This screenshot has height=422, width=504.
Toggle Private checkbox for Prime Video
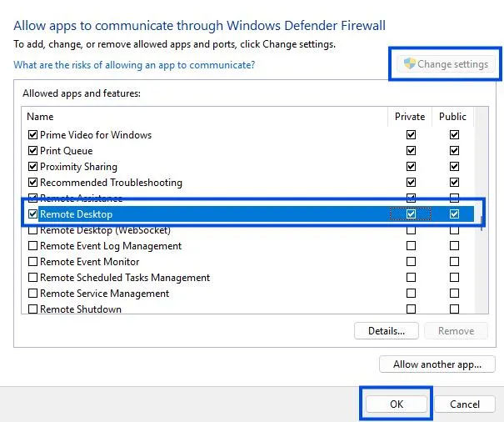click(x=411, y=134)
